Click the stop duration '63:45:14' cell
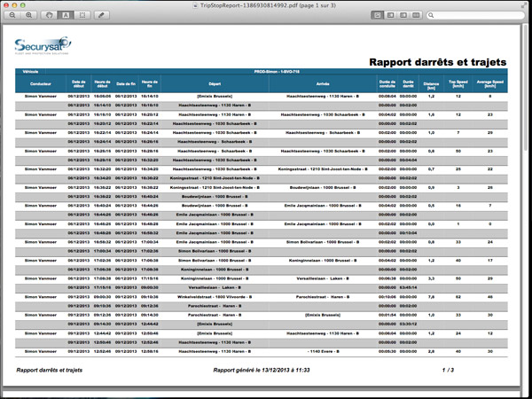This screenshot has width=532, height=399. click(408, 287)
